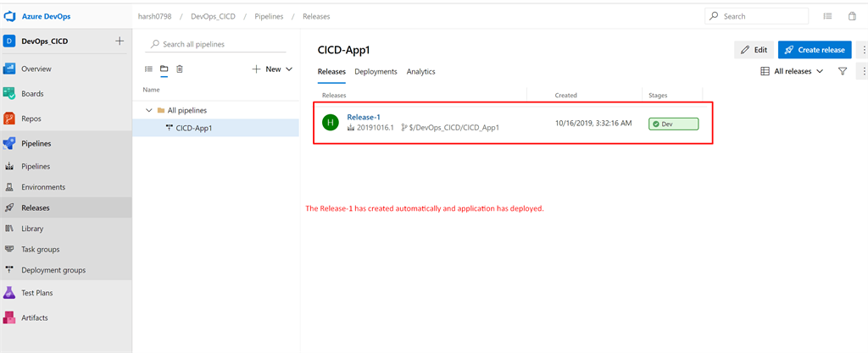Click the Create release button
Image resolution: width=868 pixels, height=353 pixels.
[815, 50]
